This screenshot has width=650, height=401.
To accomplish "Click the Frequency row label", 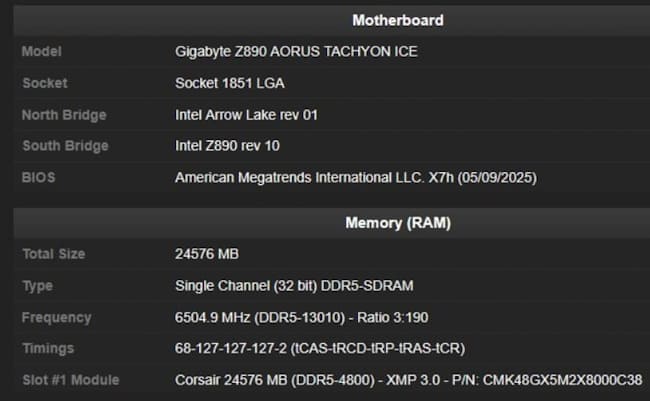I will click(x=56, y=318).
